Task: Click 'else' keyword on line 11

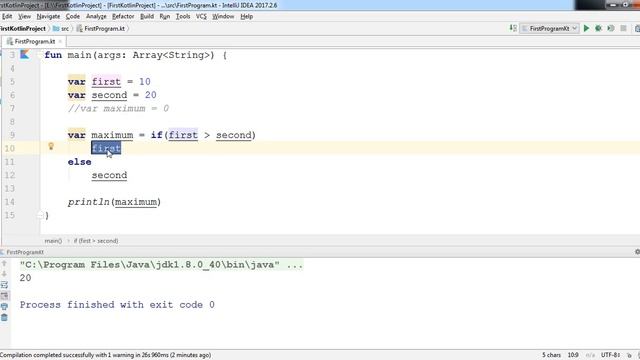Action: (80, 162)
